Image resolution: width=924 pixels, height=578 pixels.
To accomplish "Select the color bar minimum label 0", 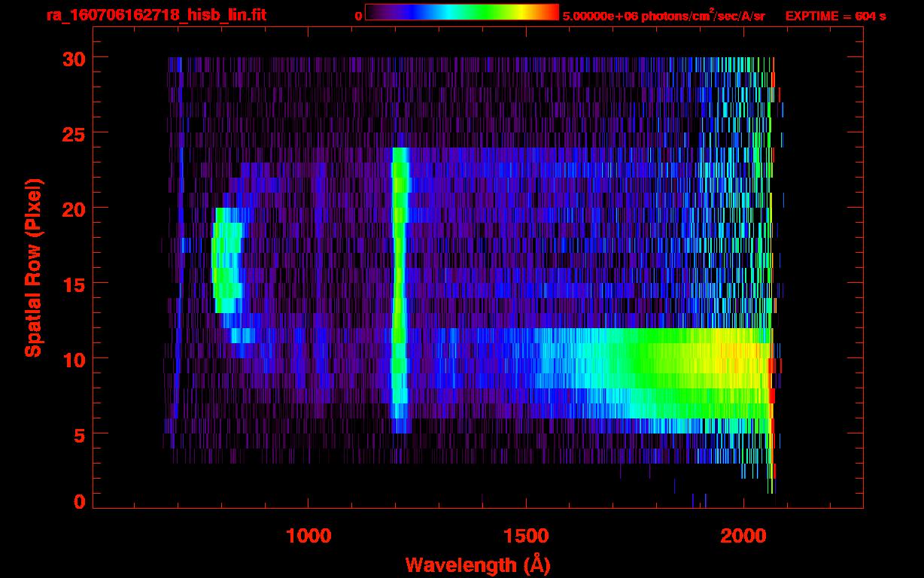I will point(358,16).
